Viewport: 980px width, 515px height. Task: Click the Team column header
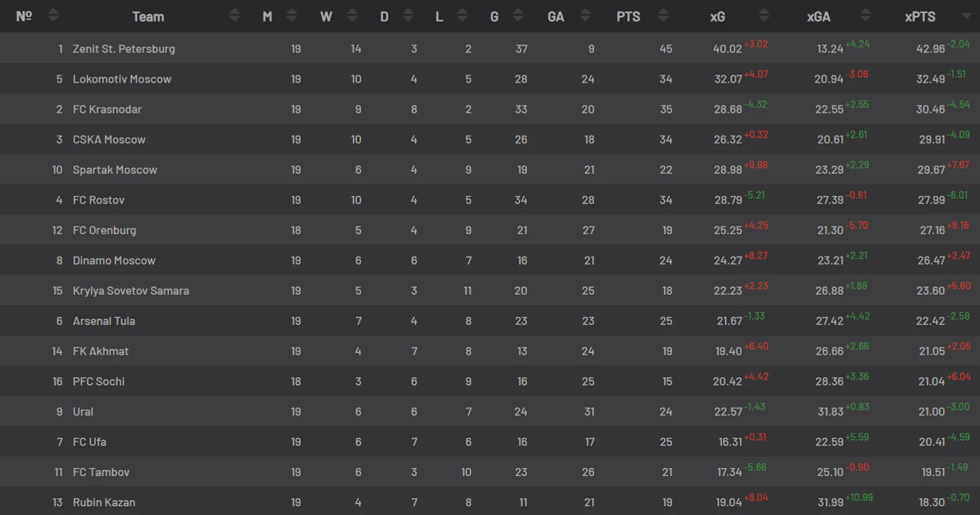tap(148, 17)
